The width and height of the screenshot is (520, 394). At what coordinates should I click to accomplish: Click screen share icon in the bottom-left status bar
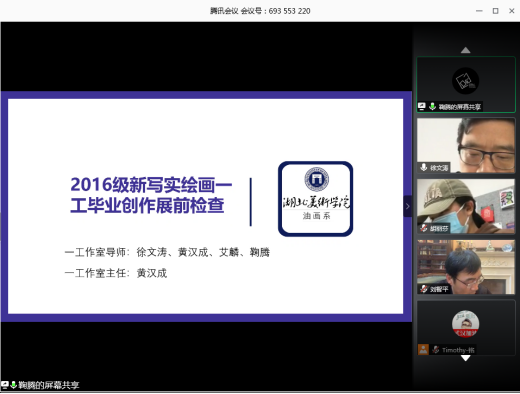pos(5,385)
